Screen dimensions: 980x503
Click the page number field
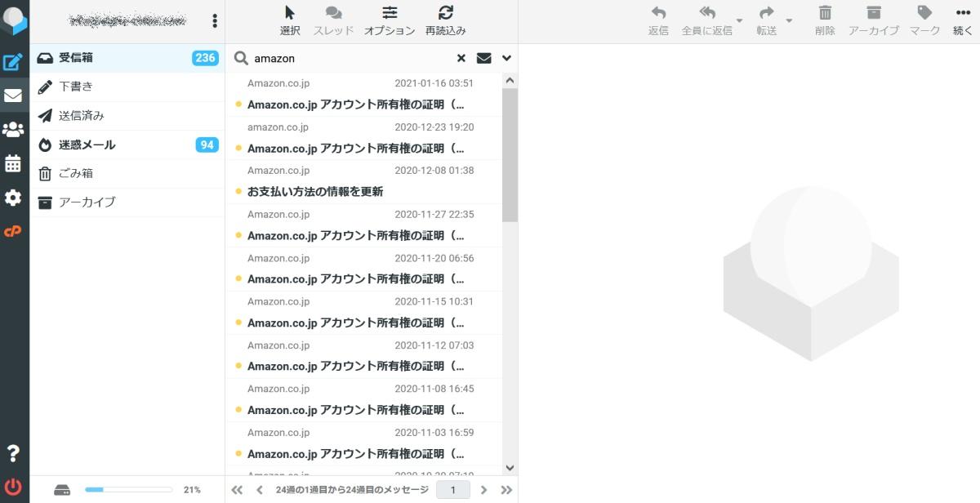pyautogui.click(x=453, y=490)
